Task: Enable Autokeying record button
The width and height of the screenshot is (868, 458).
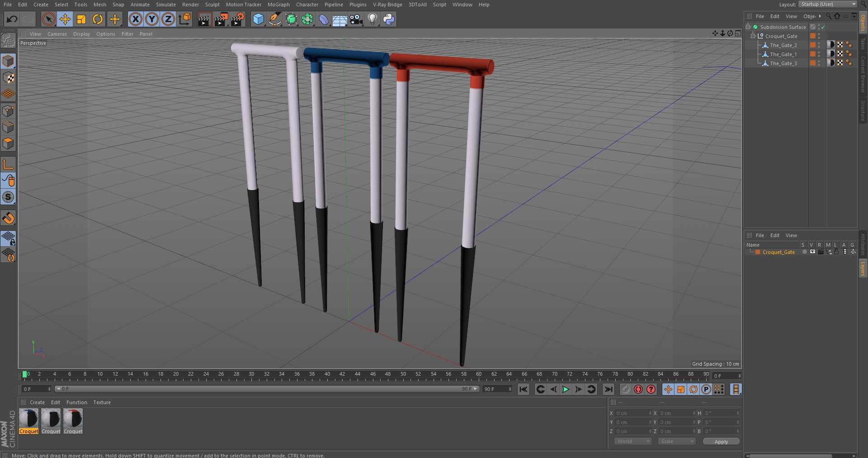Action: pyautogui.click(x=638, y=389)
